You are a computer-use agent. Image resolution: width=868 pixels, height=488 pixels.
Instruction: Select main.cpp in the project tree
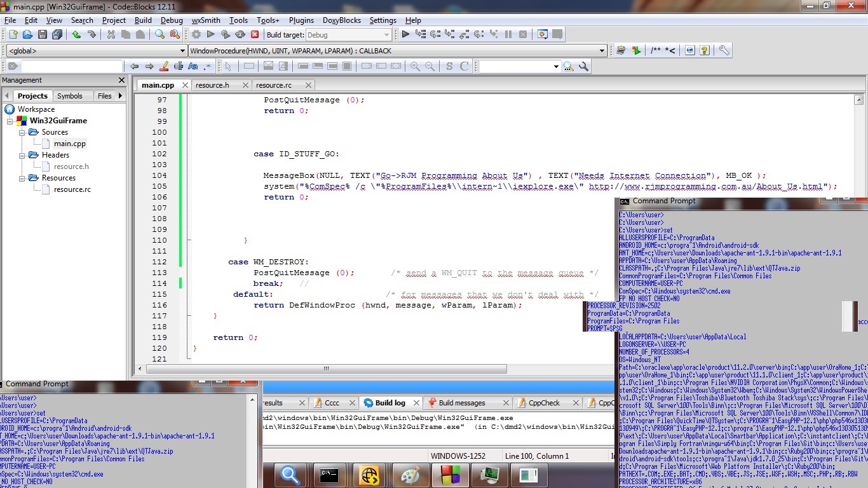69,144
